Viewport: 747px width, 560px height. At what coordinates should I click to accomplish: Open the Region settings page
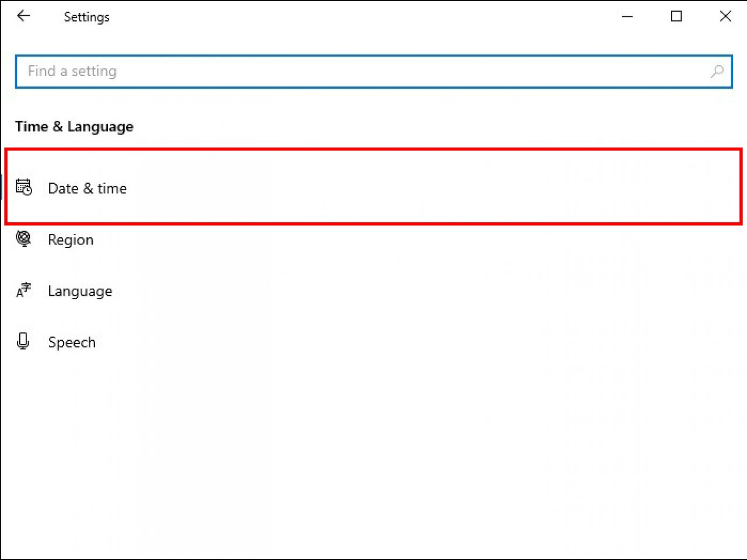[71, 239]
